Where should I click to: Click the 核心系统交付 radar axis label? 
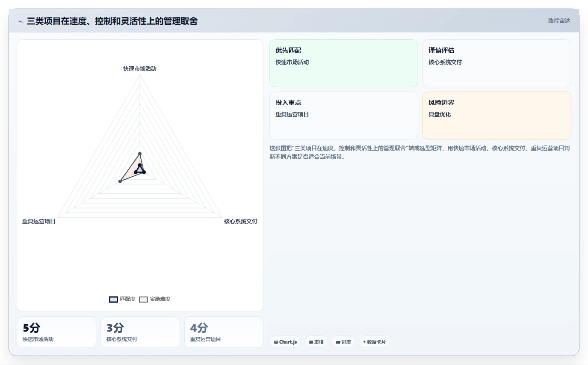click(240, 221)
